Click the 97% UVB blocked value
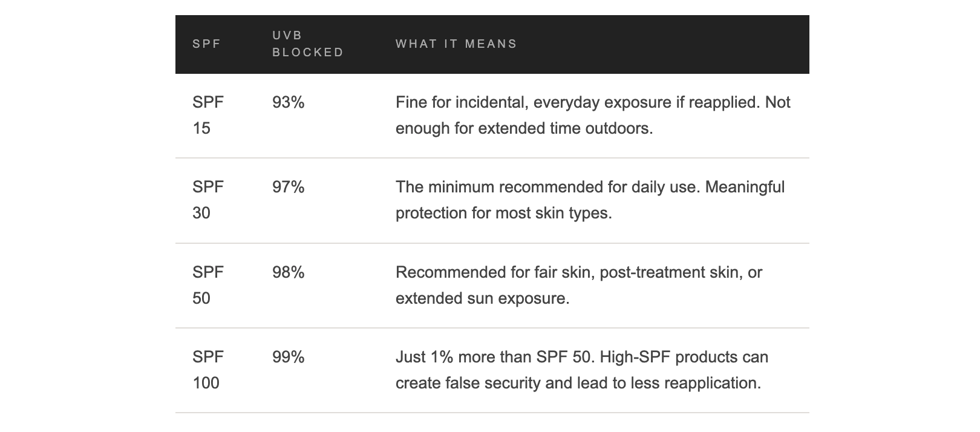Viewport: 980px width, 432px height. 289,188
